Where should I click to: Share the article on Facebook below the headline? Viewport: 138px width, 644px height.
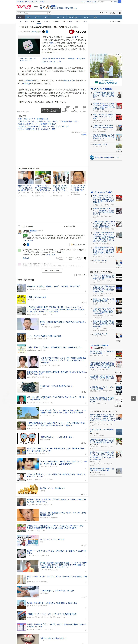pos(47,32)
